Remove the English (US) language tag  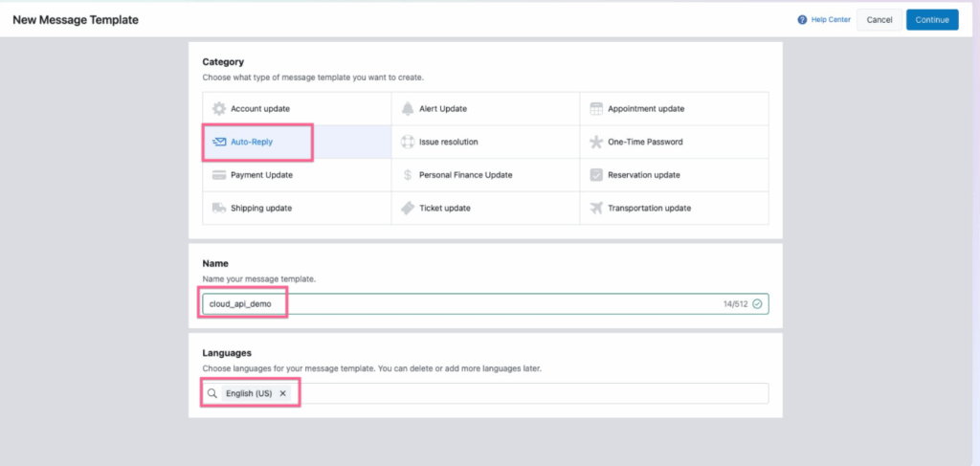pyautogui.click(x=282, y=393)
